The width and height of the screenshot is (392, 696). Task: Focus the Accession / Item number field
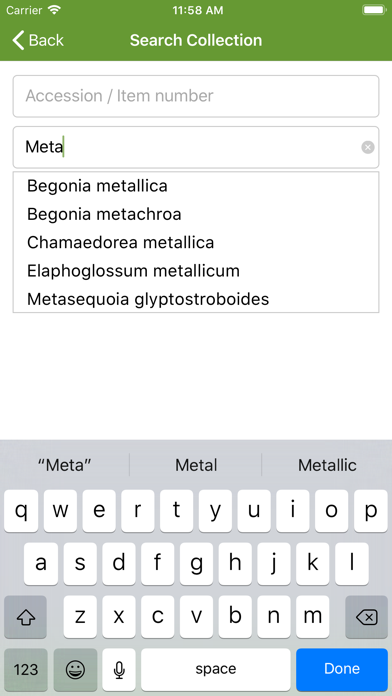pyautogui.click(x=196, y=96)
